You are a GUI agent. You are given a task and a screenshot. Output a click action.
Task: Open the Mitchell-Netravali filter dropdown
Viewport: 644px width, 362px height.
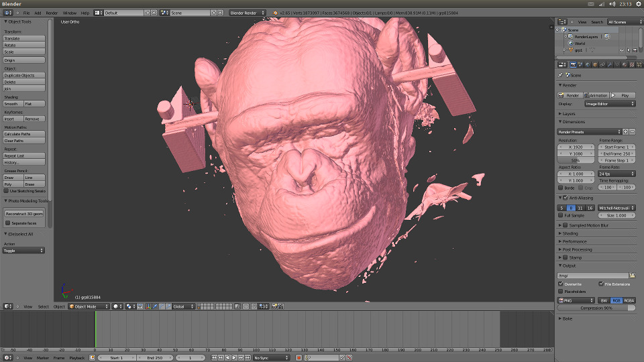pos(617,208)
